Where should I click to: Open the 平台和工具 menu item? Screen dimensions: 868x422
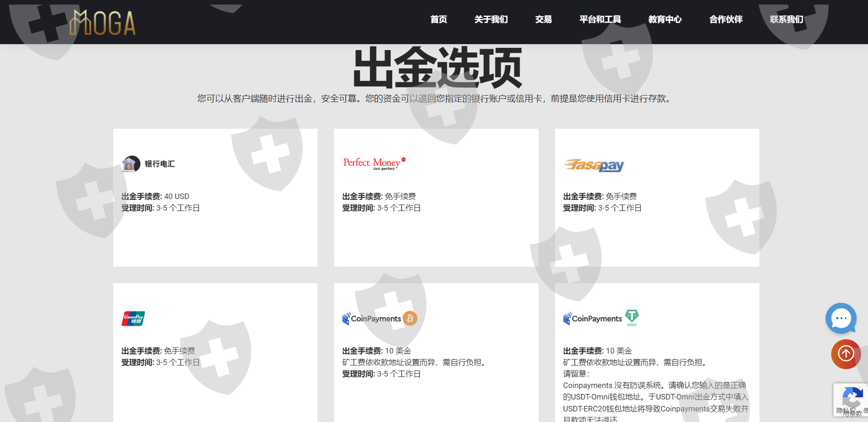point(600,19)
